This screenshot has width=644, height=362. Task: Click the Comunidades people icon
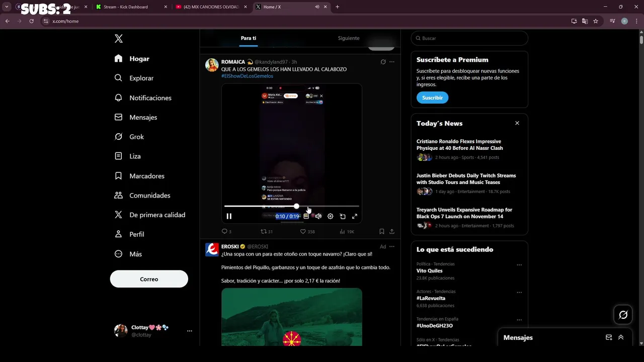119,195
